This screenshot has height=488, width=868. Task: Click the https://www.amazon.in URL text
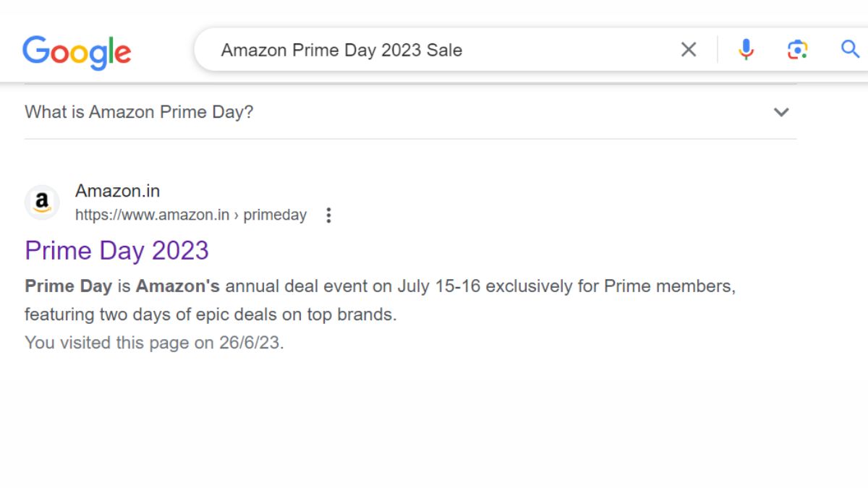(152, 215)
